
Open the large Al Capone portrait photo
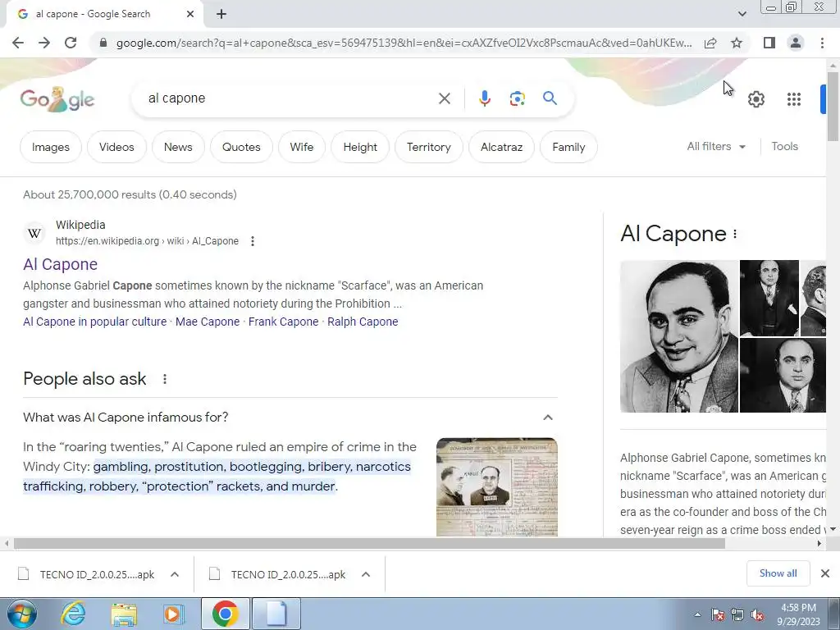pos(678,336)
